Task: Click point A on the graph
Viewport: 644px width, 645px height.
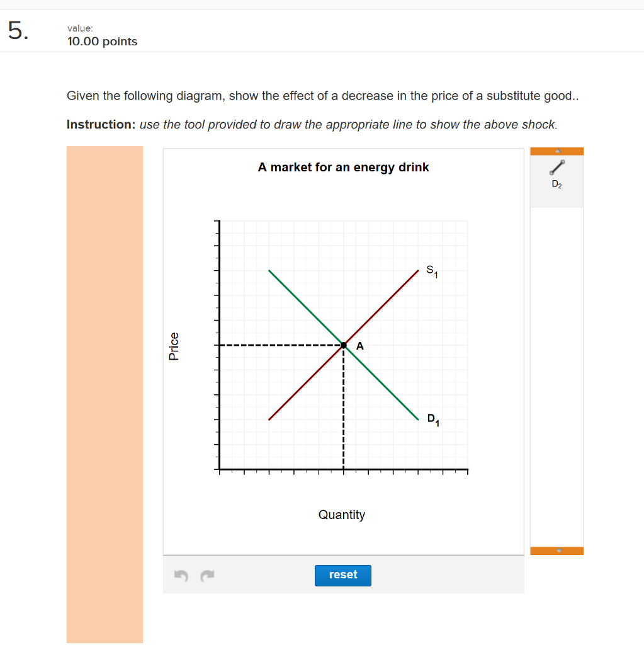Action: tap(343, 345)
